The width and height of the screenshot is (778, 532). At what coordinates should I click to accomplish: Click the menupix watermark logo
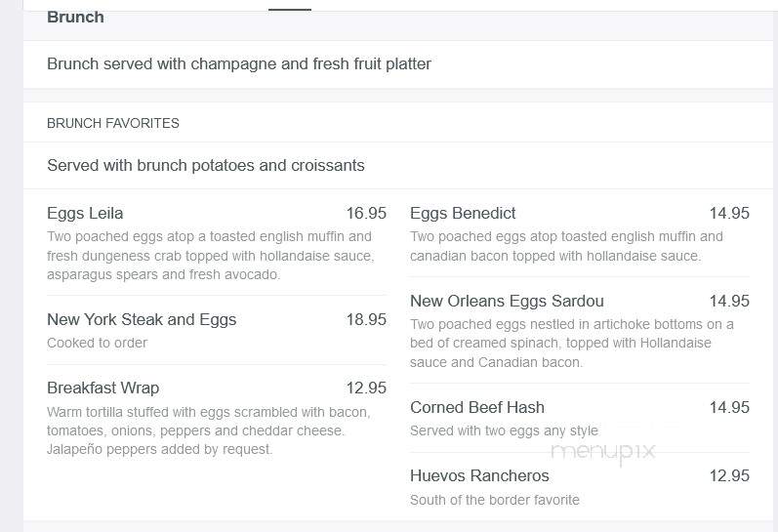pos(603,452)
